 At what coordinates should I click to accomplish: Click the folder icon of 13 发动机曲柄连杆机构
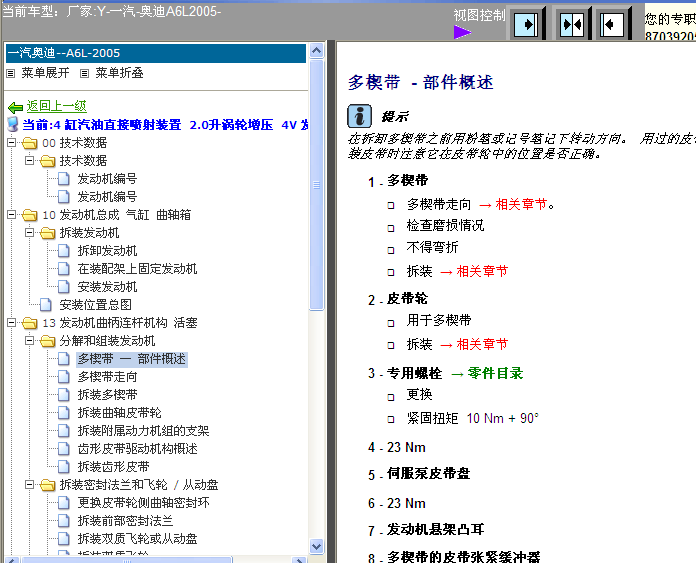point(30,323)
